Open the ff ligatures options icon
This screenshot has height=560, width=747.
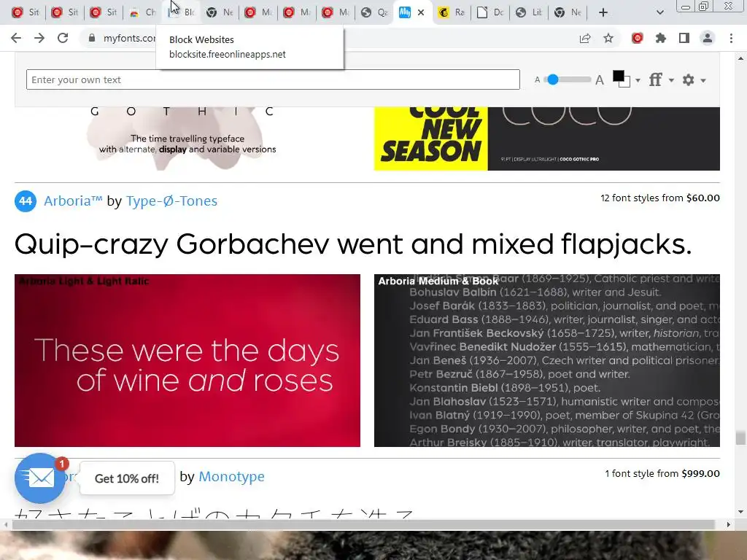point(656,79)
